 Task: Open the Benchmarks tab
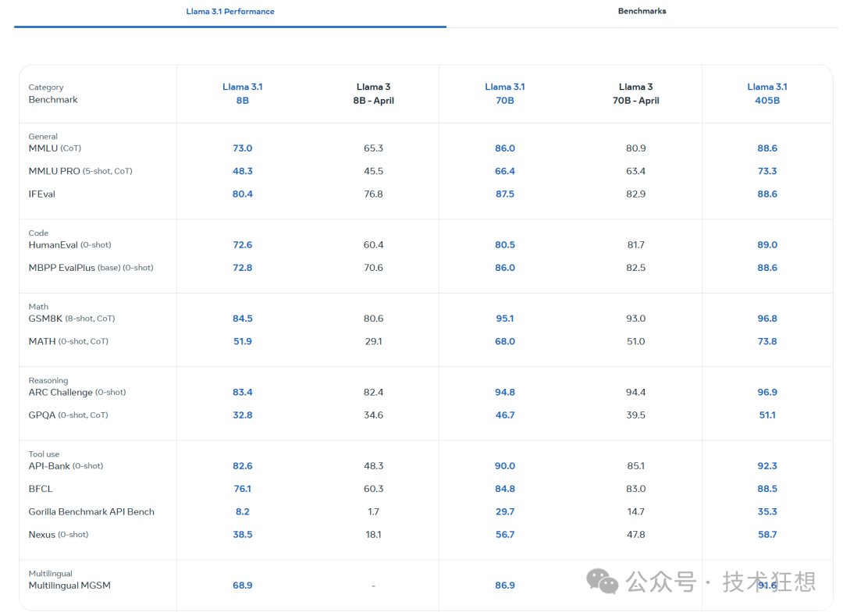642,11
